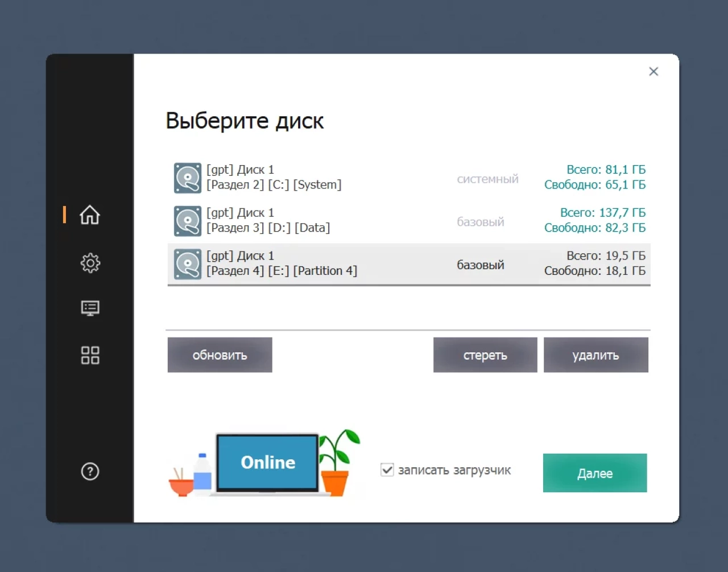Open the settings gear in sidebar
Screen dimensions: 728x572
click(x=90, y=263)
